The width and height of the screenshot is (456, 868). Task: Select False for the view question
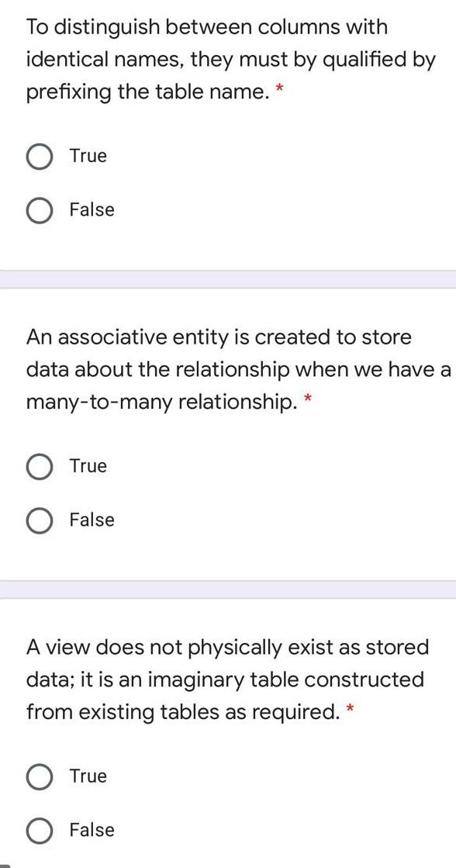pyautogui.click(x=40, y=830)
